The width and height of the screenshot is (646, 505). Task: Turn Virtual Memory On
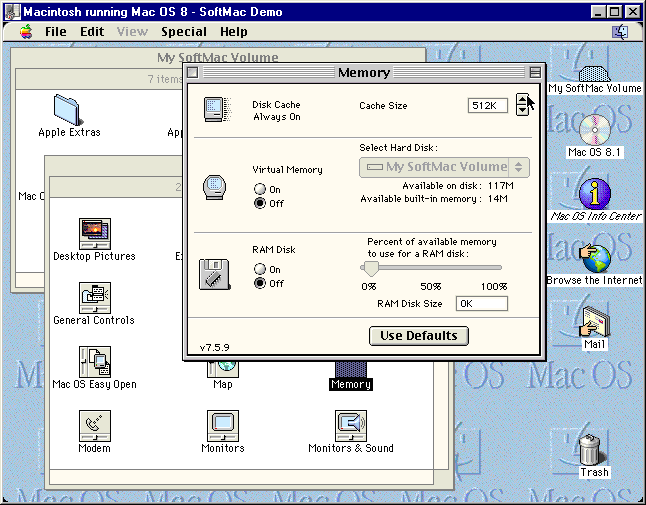point(260,189)
